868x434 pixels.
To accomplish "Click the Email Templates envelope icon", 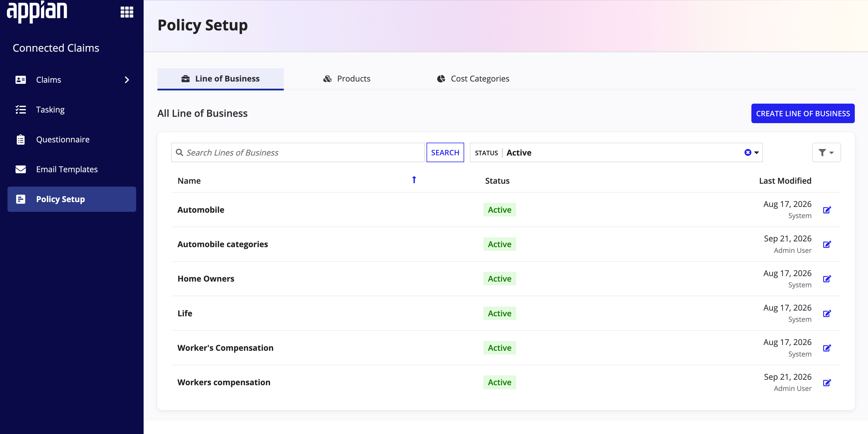I will [x=21, y=169].
